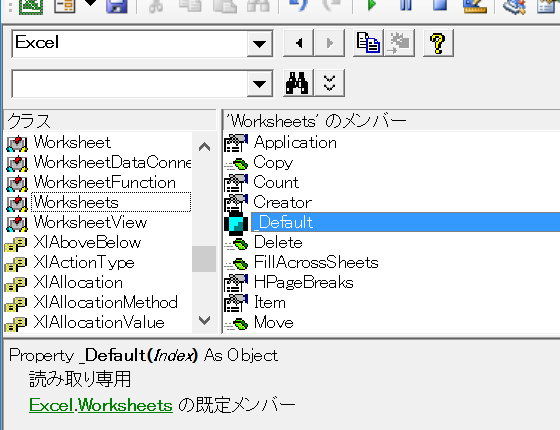Select the HPageBreaks property member
Screen dimensions: 560x430
tap(304, 282)
